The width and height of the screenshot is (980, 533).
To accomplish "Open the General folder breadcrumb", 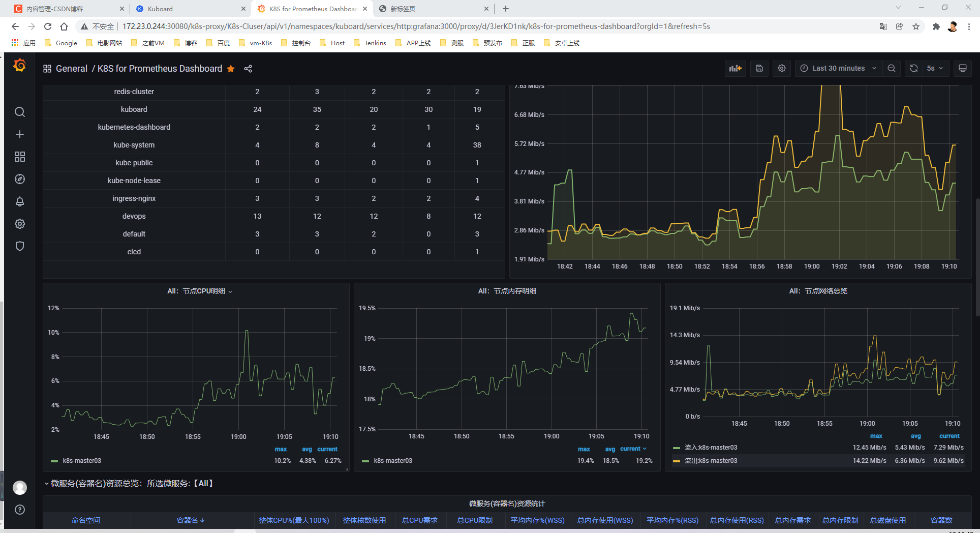I will (72, 69).
